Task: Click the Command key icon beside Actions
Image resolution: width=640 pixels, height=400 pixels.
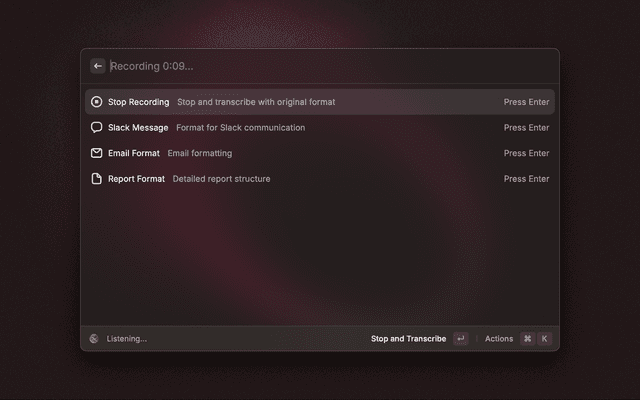Action: (527, 339)
